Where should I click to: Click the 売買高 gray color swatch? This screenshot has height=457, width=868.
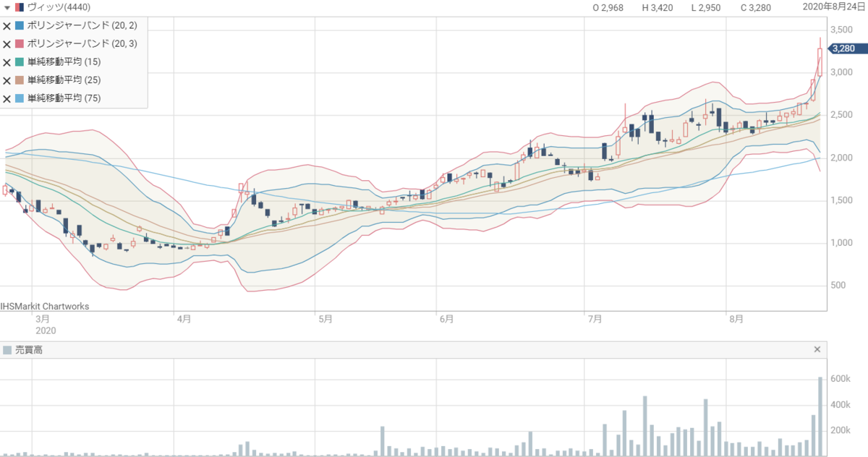[7, 350]
